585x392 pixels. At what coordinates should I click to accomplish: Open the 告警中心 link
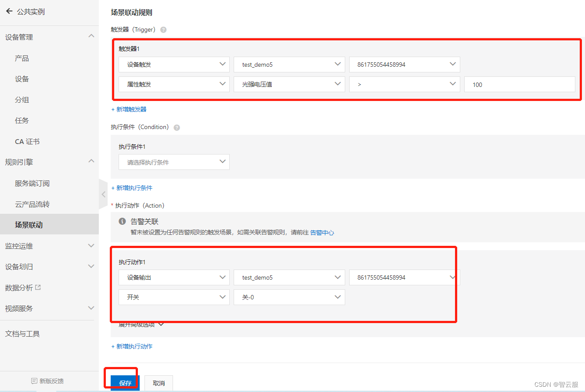pos(322,233)
